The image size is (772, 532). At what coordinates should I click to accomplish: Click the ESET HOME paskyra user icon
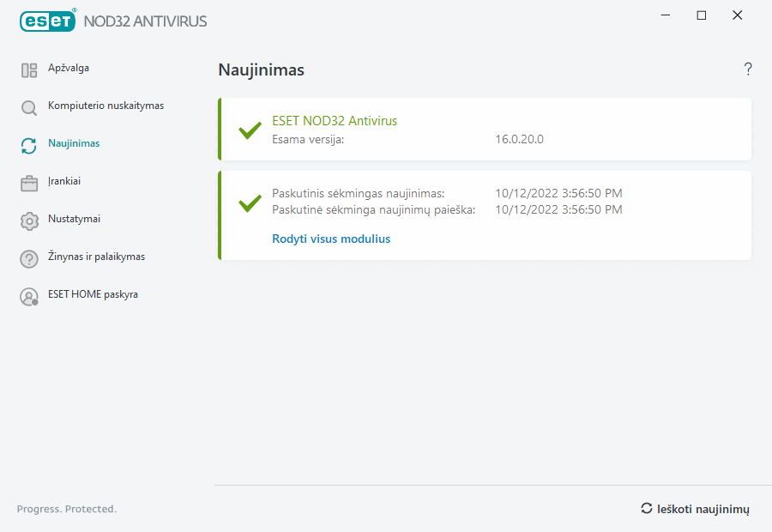point(29,297)
